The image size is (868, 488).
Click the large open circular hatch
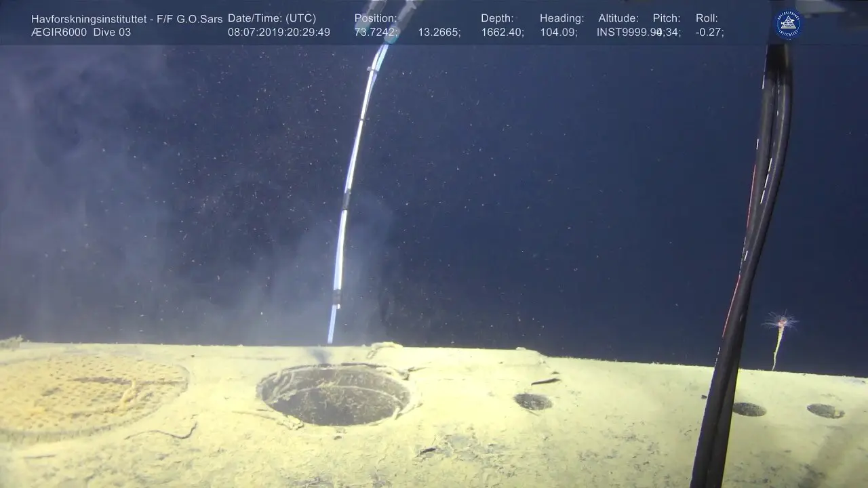pyautogui.click(x=334, y=394)
